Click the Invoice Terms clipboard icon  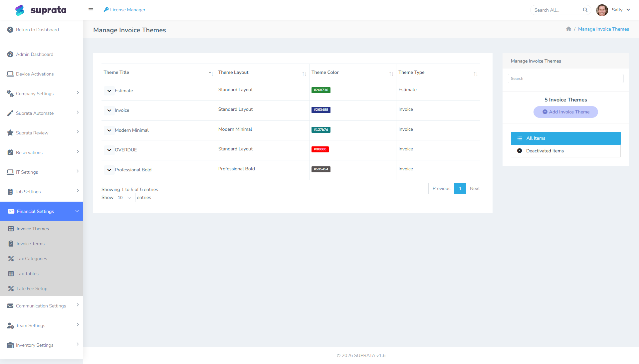pyautogui.click(x=11, y=244)
